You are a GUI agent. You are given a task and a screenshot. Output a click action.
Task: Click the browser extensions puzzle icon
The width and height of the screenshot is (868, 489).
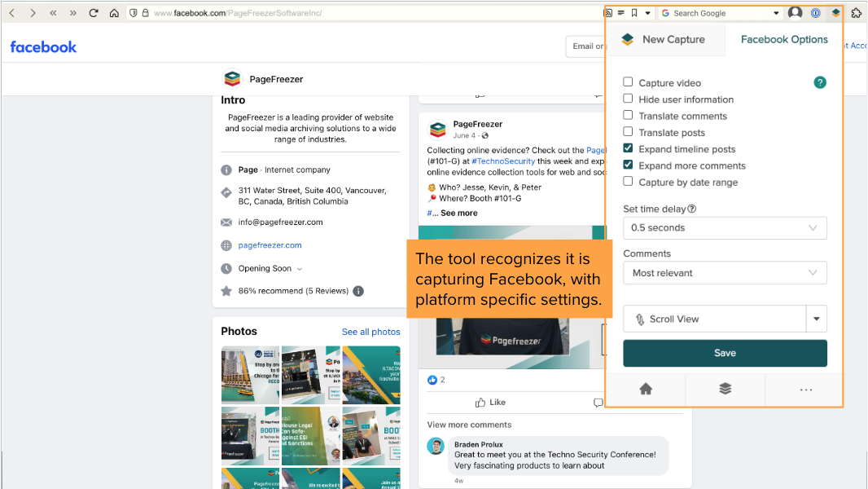point(856,13)
